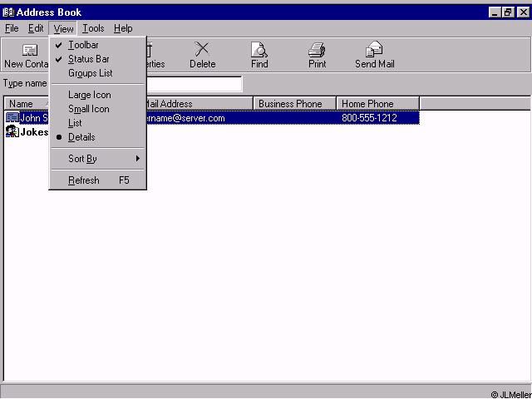The height and width of the screenshot is (399, 532).
Task: Click the New Contact toolbar icon
Action: point(29,51)
